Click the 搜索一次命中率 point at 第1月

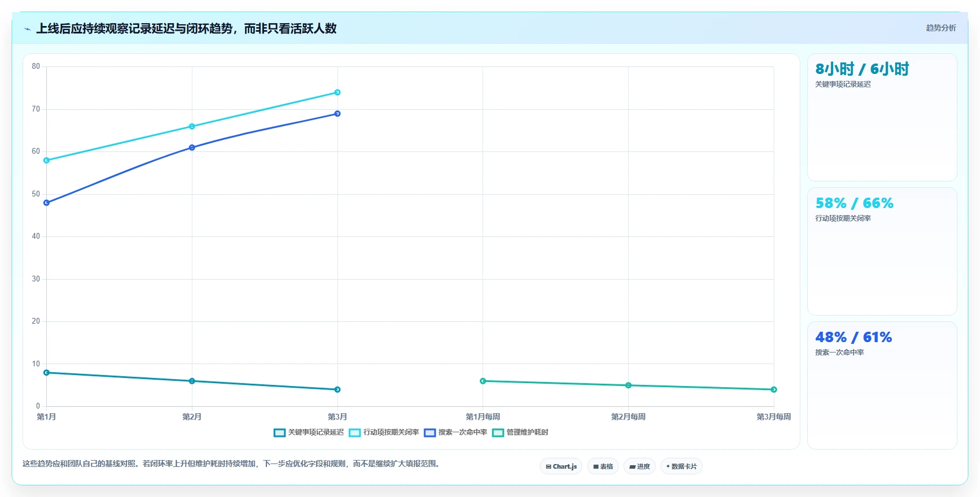point(47,203)
